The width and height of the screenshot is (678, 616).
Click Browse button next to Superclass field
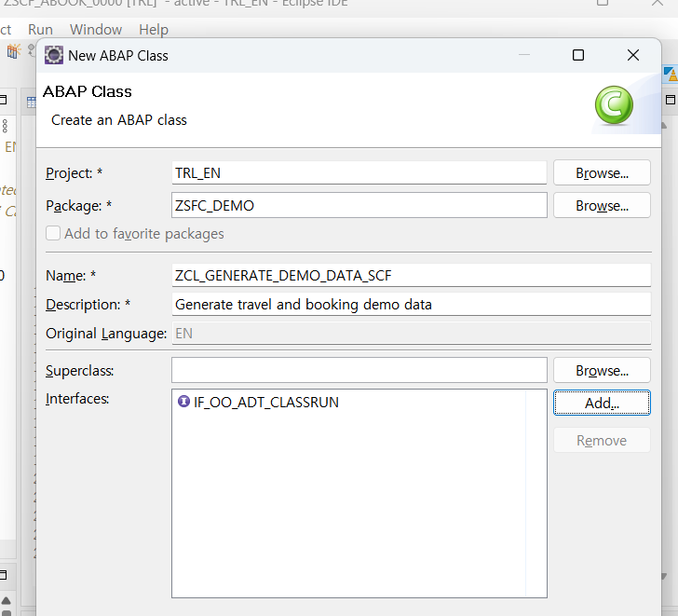(602, 370)
